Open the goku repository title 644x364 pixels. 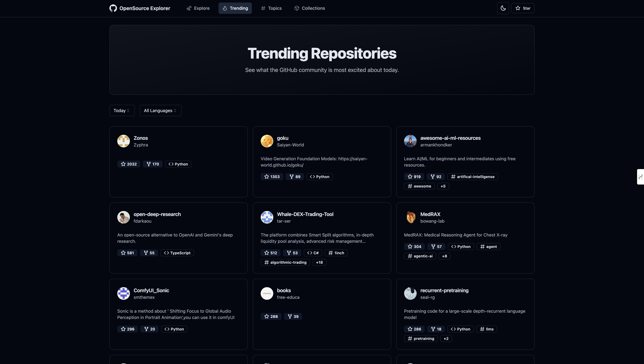283,138
